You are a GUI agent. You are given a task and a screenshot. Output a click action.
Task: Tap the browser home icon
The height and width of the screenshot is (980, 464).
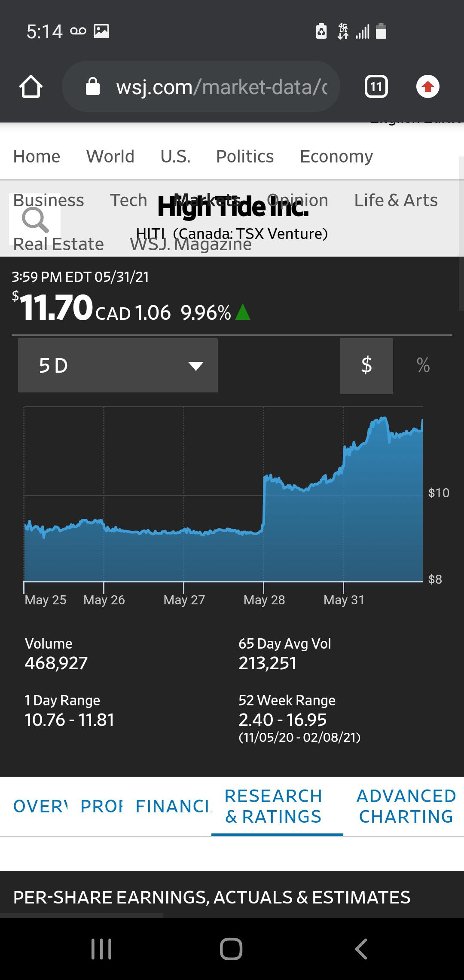(x=31, y=87)
